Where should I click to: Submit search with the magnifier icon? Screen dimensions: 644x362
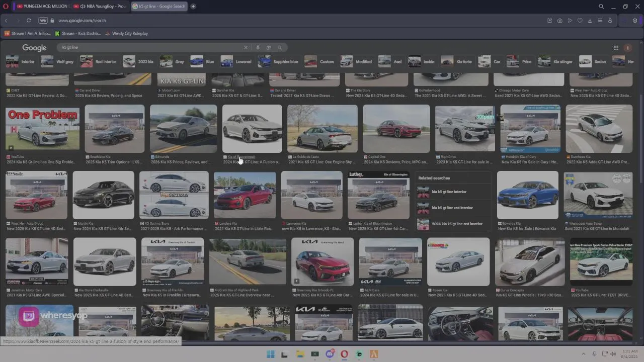click(x=280, y=47)
